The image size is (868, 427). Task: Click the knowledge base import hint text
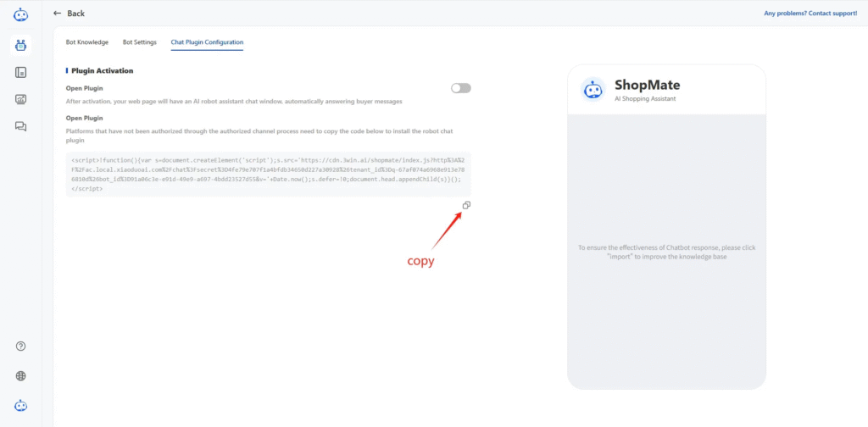point(666,252)
